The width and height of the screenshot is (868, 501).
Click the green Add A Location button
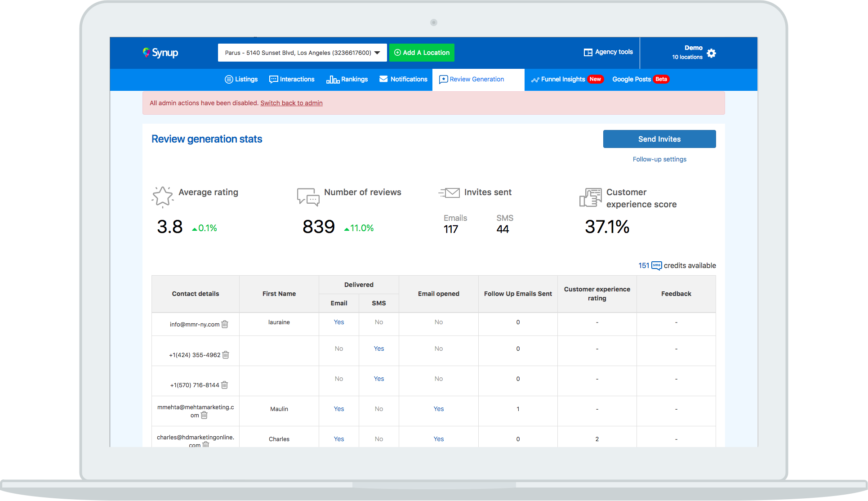click(x=422, y=53)
